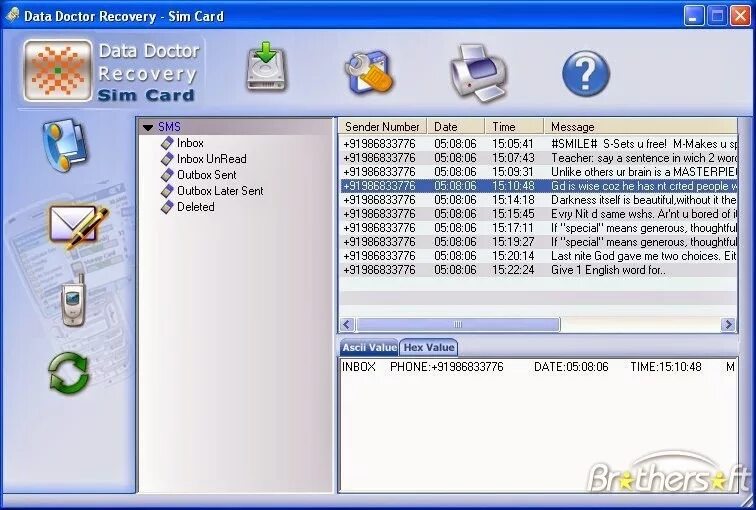Select the "Last nite God gave me" message
This screenshot has height=510, width=756.
[539, 255]
